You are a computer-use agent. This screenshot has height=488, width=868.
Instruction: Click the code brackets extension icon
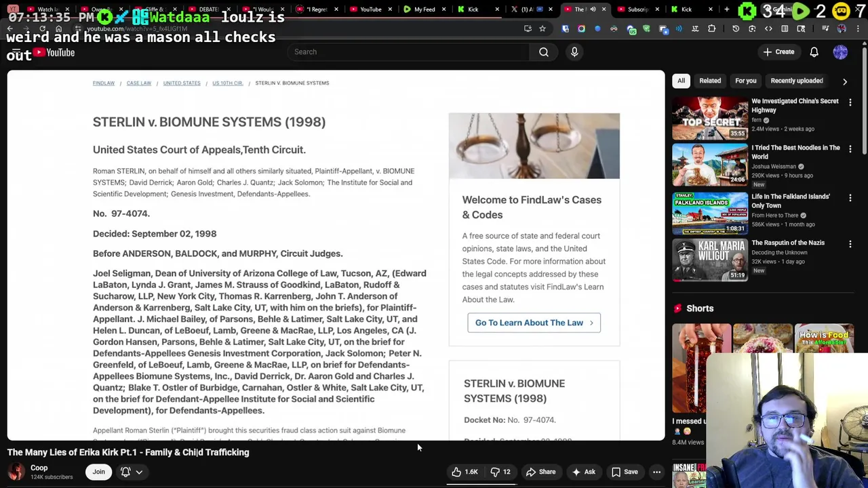(x=768, y=28)
